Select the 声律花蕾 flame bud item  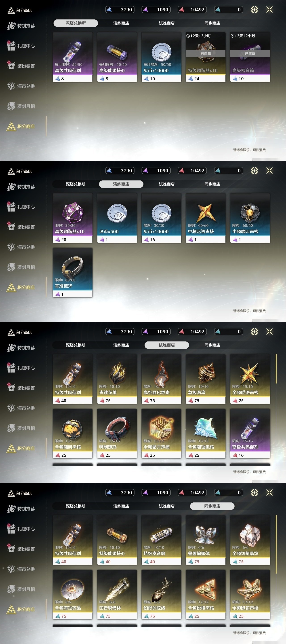[x=117, y=379]
